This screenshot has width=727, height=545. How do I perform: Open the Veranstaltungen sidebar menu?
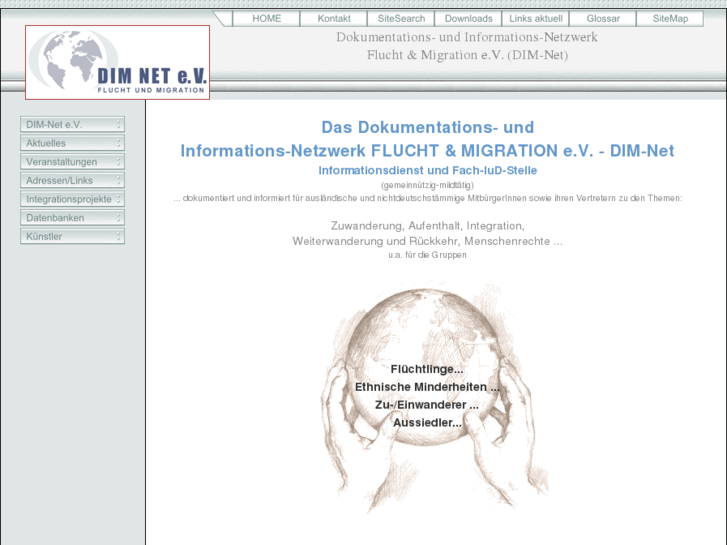[72, 161]
